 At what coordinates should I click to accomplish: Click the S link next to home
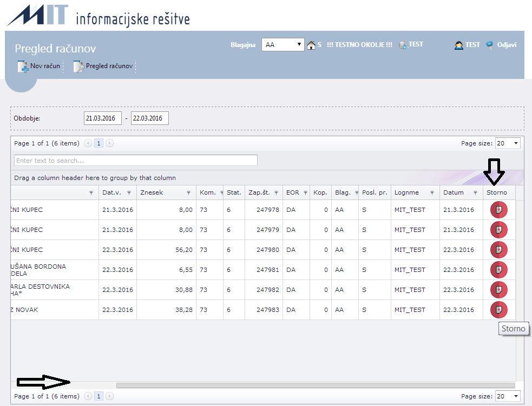click(x=319, y=45)
